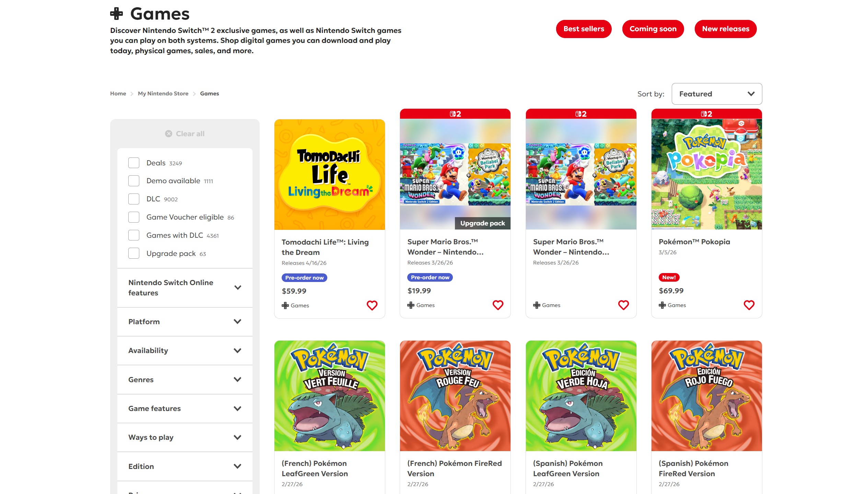Open the My Nintendo Store breadcrumb link
The width and height of the screenshot is (868, 494).
click(163, 94)
